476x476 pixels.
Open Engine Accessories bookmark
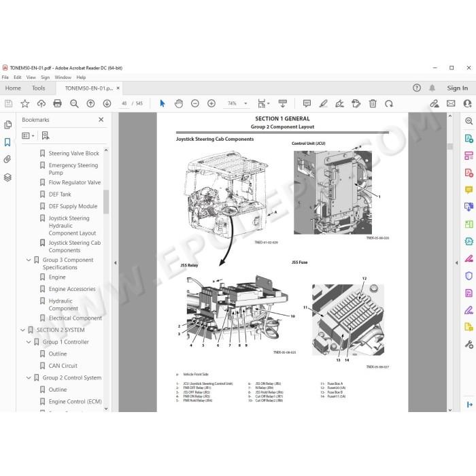point(72,289)
